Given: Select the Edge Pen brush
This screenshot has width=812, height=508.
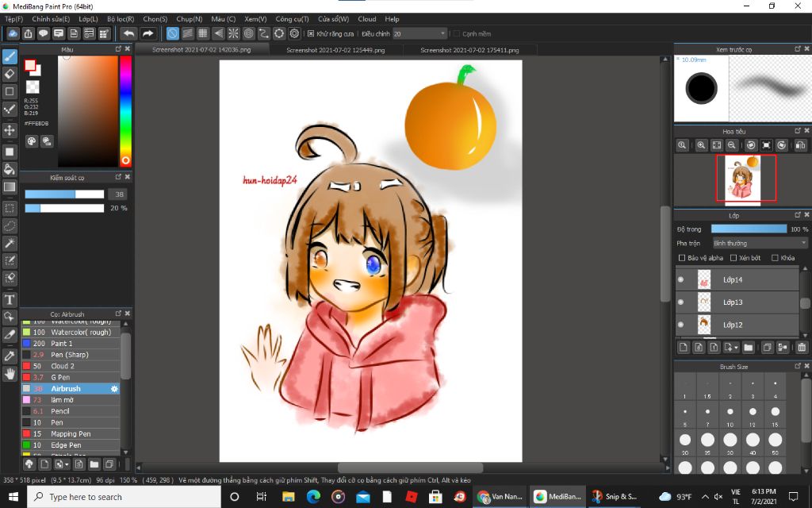Looking at the screenshot, I should coord(71,445).
